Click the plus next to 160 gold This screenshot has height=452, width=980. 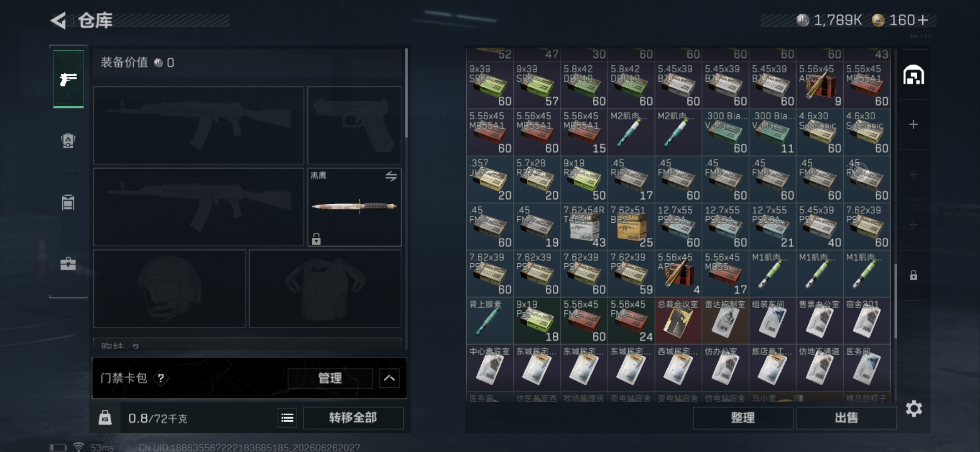[923, 20]
